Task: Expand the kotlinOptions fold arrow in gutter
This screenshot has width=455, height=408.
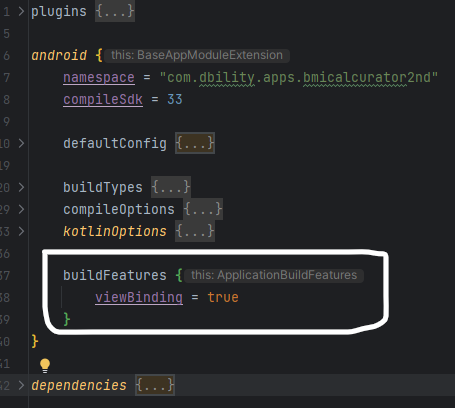Action: point(21,231)
